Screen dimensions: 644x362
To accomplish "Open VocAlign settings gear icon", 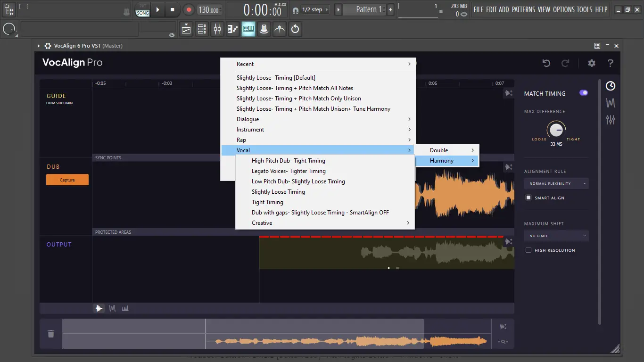I will [592, 63].
